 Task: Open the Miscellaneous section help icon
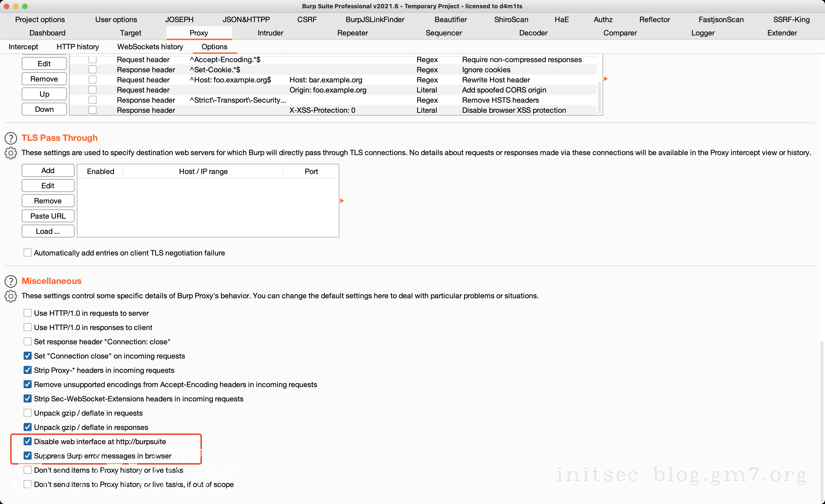point(11,281)
